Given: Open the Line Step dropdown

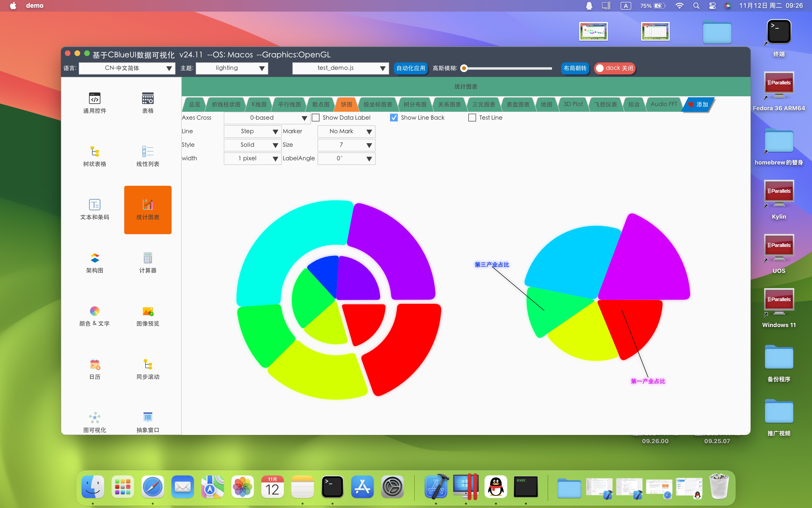Looking at the screenshot, I should click(252, 131).
